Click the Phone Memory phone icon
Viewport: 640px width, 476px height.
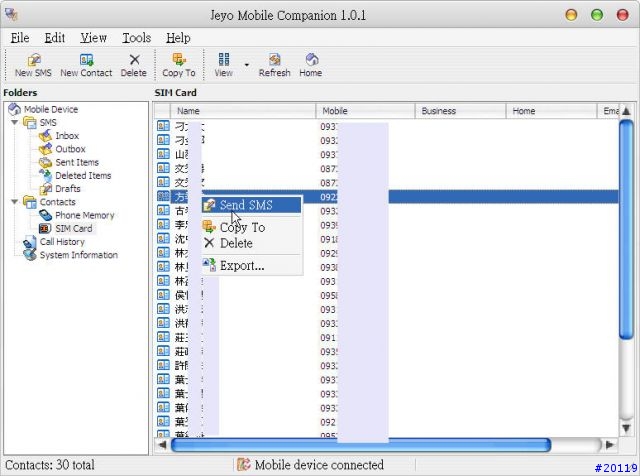tap(45, 215)
